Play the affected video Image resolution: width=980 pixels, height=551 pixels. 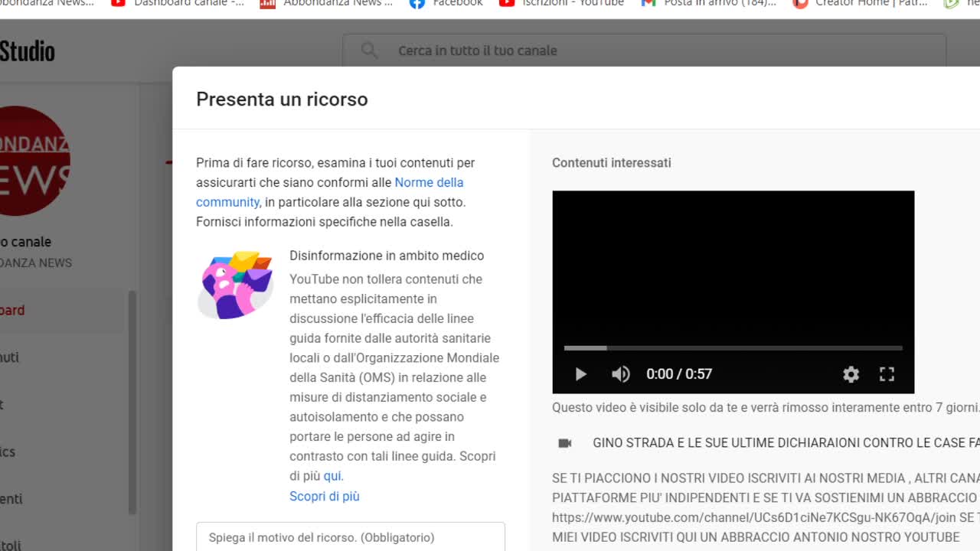point(580,373)
